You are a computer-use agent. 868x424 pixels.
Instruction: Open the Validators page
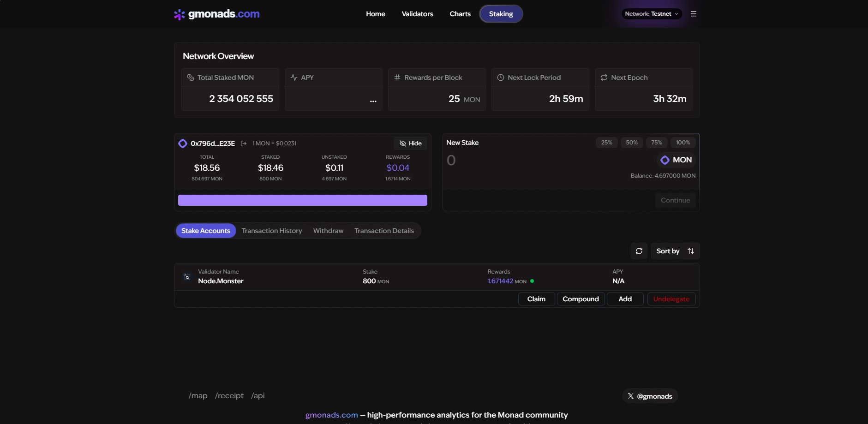point(417,13)
